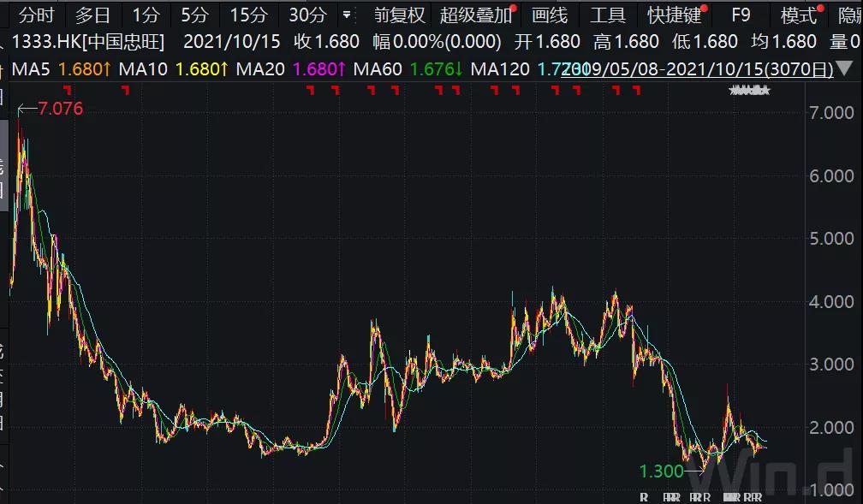
Task: Open the 模式 mode dropdown
Action: click(799, 15)
